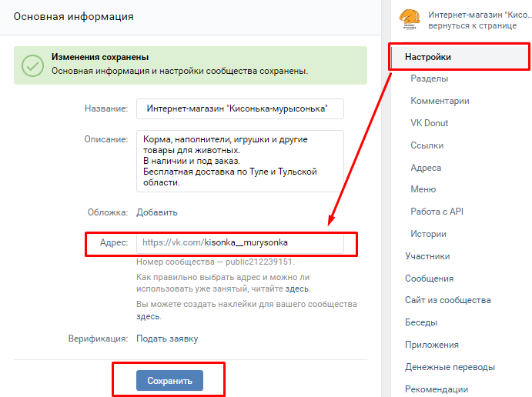Open the Комментарии settings

click(440, 101)
